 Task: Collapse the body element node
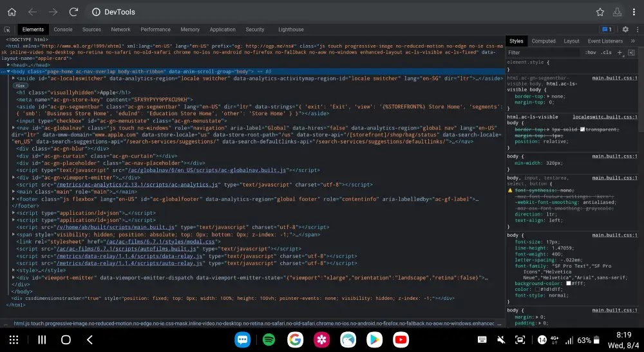click(8, 71)
